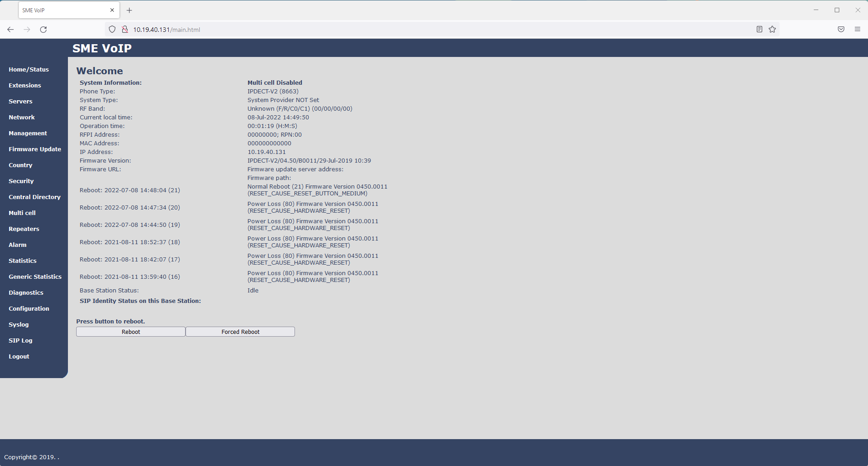Go to Servers in sidebar

point(21,102)
